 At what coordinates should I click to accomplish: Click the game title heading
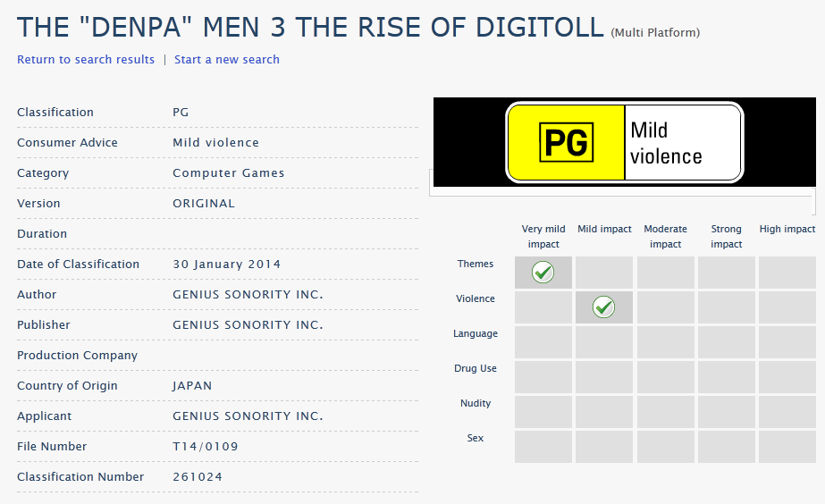pyautogui.click(x=310, y=27)
